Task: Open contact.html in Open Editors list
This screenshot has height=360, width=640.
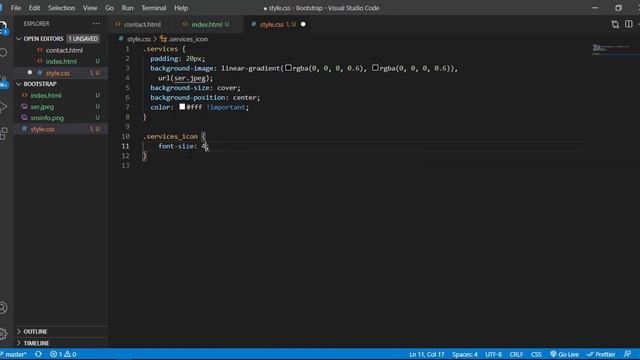Action: 64,50
